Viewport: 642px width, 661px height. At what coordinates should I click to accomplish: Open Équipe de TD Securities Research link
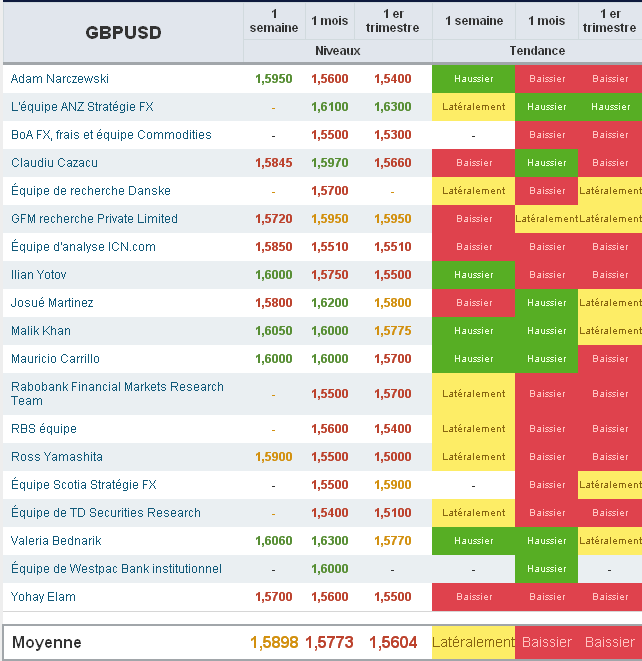(106, 513)
